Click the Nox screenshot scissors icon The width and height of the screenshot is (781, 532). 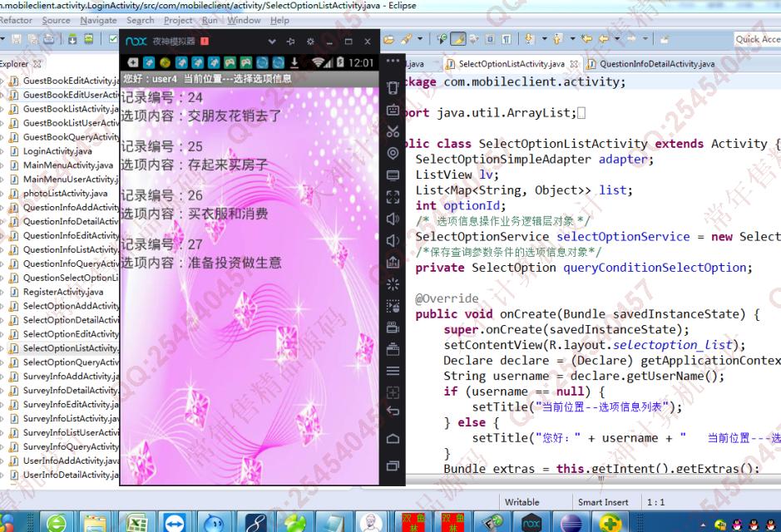tap(393, 131)
